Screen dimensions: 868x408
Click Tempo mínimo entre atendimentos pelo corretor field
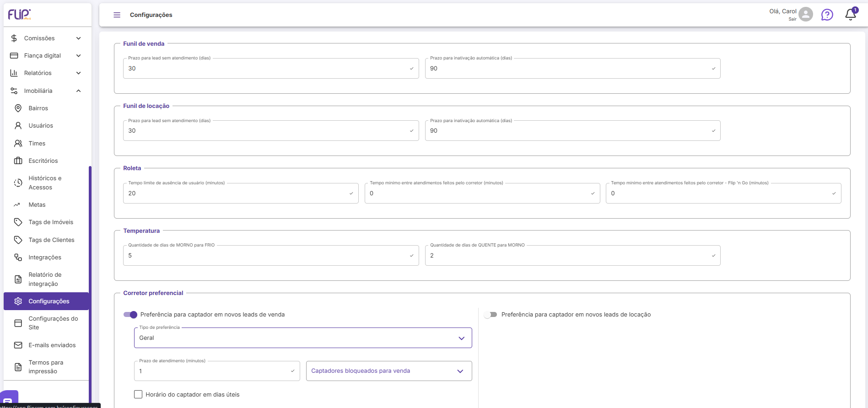point(482,193)
